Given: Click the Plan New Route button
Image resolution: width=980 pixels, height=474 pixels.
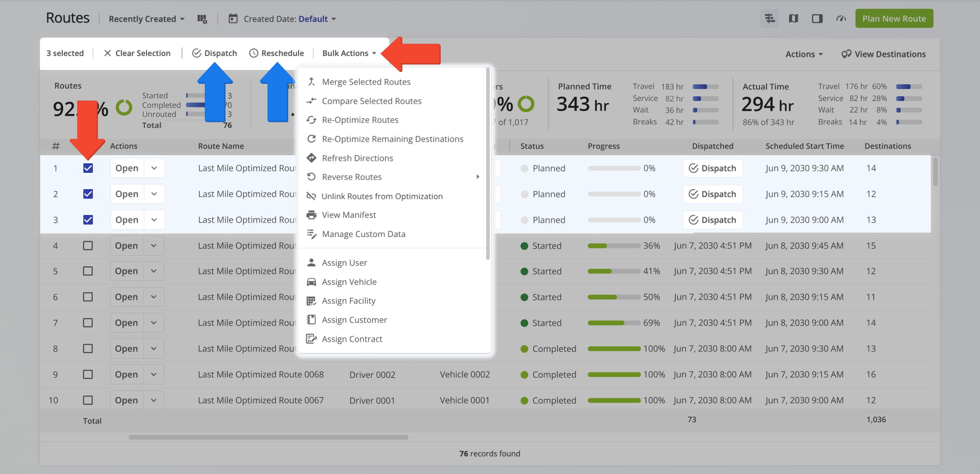Looking at the screenshot, I should point(894,19).
